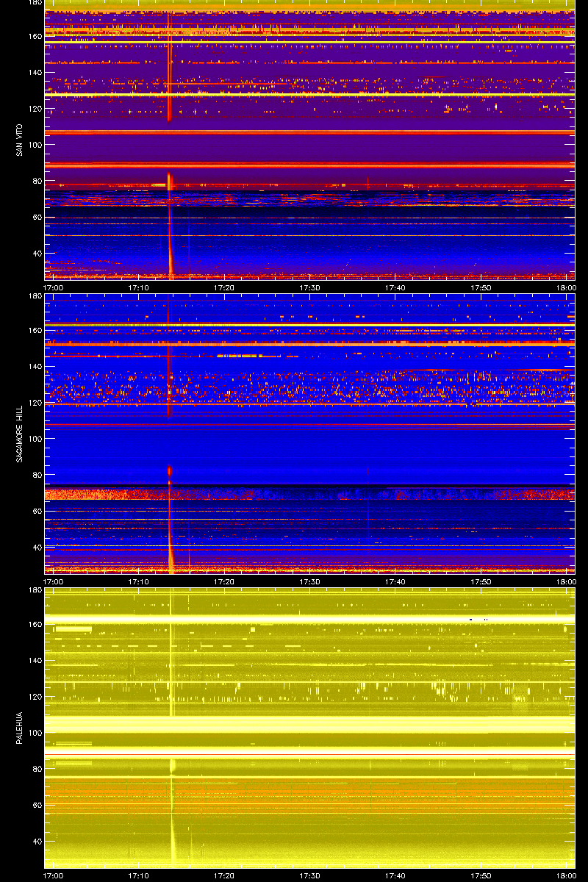The width and height of the screenshot is (588, 882).
Task: Click 17:00 tick label below Sagamore Hill panel
Action: pos(54,581)
